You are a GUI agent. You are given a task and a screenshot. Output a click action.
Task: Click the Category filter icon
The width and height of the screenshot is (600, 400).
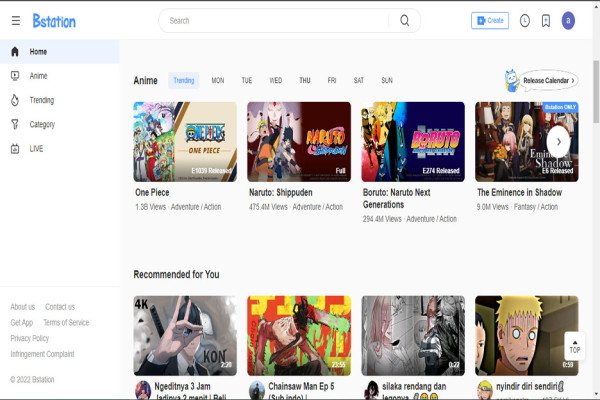pyautogui.click(x=15, y=124)
